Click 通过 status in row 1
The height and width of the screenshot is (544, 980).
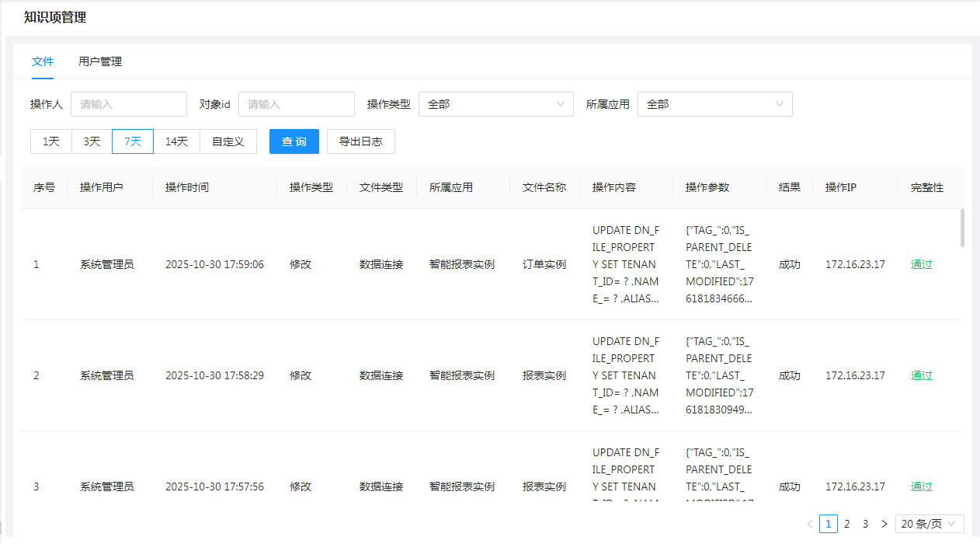(x=922, y=264)
